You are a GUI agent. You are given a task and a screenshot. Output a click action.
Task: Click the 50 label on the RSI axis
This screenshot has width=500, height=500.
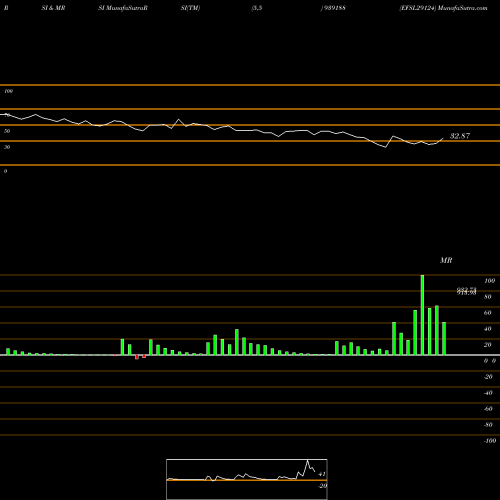7,131
